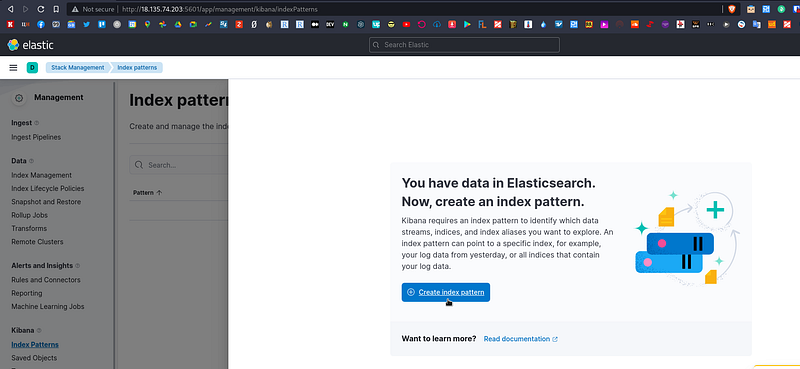Click the Management section icon
The width and height of the screenshot is (800, 369).
tap(19, 98)
